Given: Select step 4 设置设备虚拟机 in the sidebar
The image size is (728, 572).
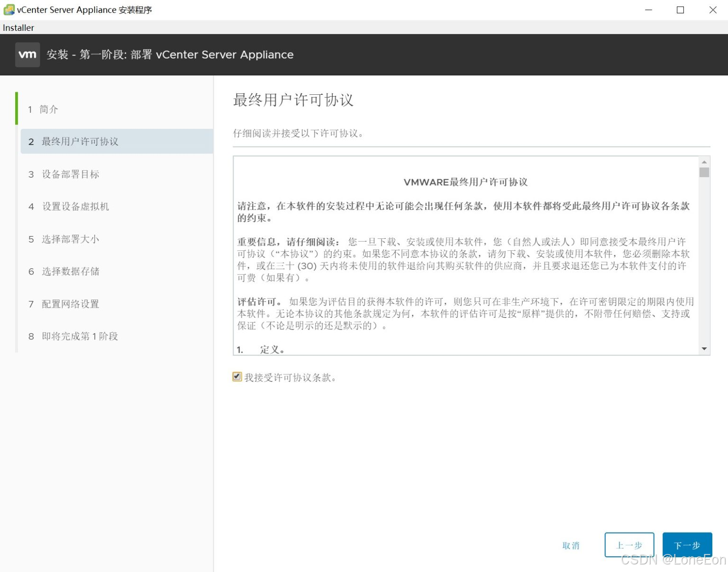Looking at the screenshot, I should click(x=74, y=207).
